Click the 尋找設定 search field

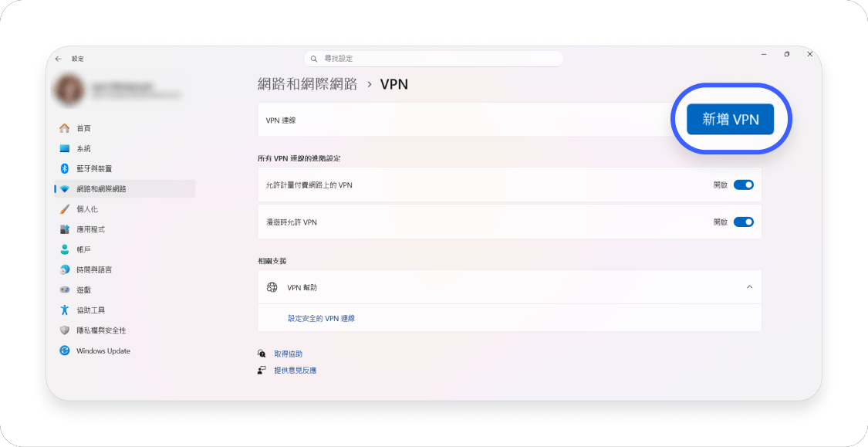coord(434,59)
